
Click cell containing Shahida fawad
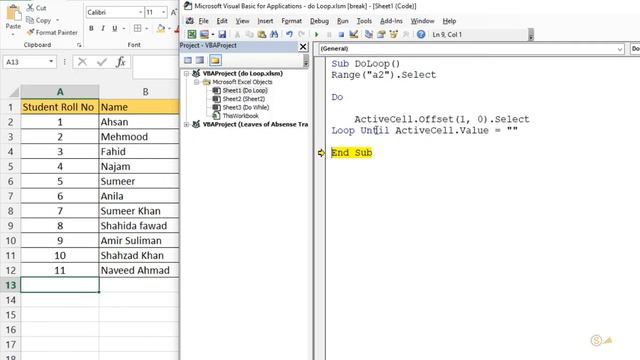[139, 226]
